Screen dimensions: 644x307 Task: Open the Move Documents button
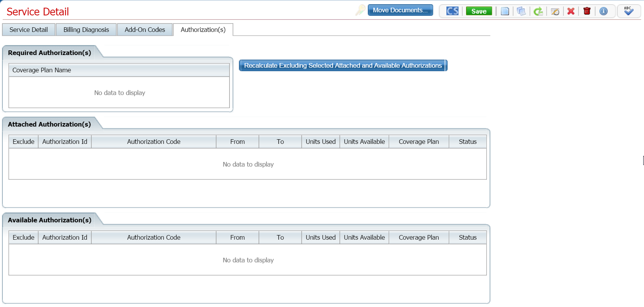(x=400, y=10)
